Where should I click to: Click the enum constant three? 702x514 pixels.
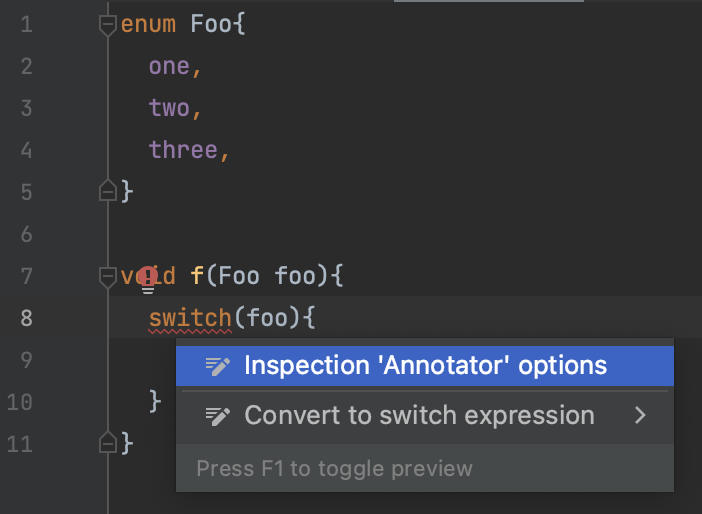pyautogui.click(x=183, y=150)
